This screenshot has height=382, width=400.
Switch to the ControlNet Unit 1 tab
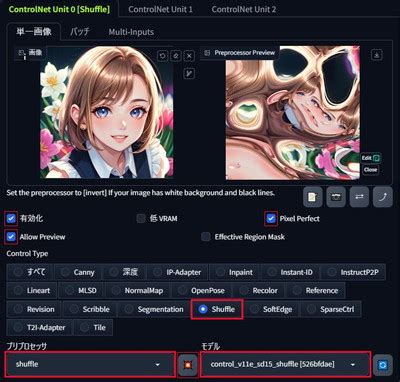click(x=160, y=9)
